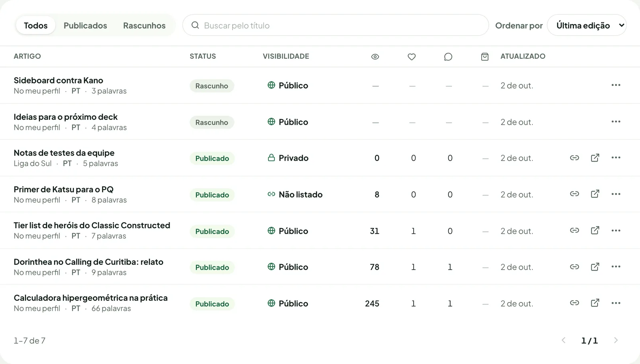Focus the Buscar pelo título search field
Viewport: 640px width, 364px height.
(336, 25)
